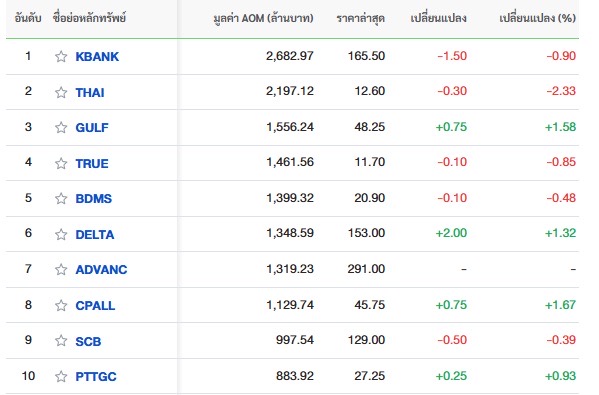
Task: Open the GULF stock page
Action: [92, 127]
